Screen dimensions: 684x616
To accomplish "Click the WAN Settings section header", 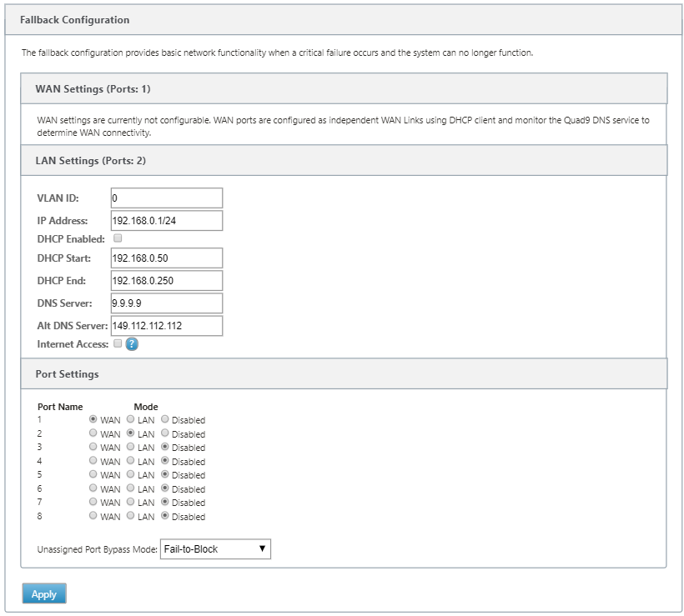I will tap(344, 88).
